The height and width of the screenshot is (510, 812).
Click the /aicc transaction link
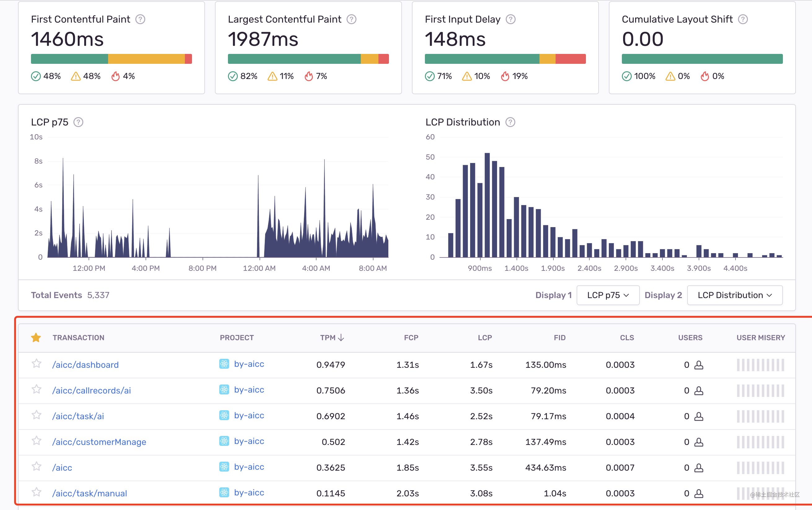coord(62,468)
